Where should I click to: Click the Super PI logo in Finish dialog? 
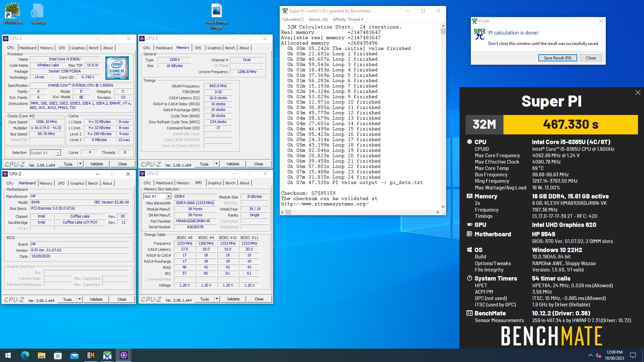[x=480, y=34]
